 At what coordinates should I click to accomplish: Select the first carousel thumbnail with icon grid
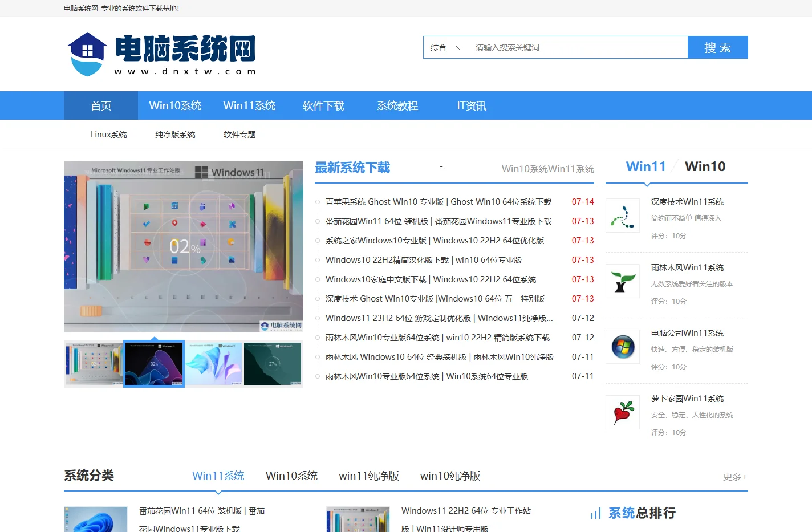[94, 364]
